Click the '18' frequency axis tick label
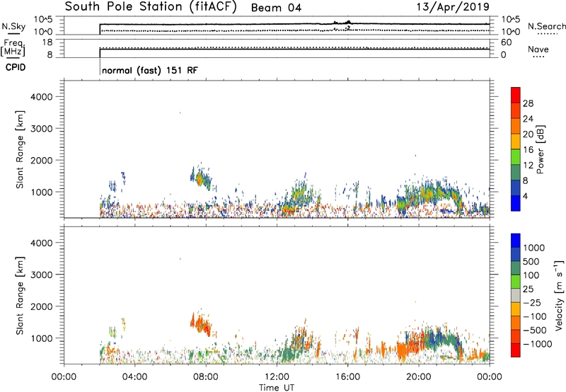Viewport: 566px width, 392px height. click(x=47, y=42)
